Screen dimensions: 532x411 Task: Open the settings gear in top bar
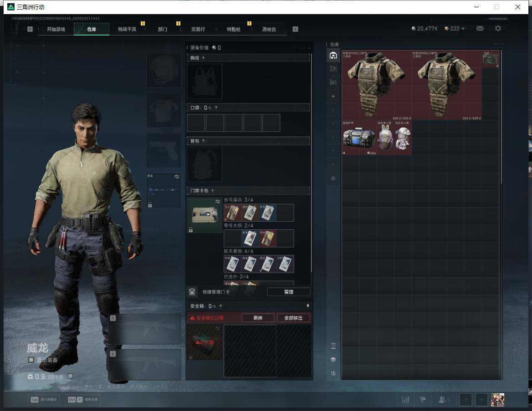498,29
